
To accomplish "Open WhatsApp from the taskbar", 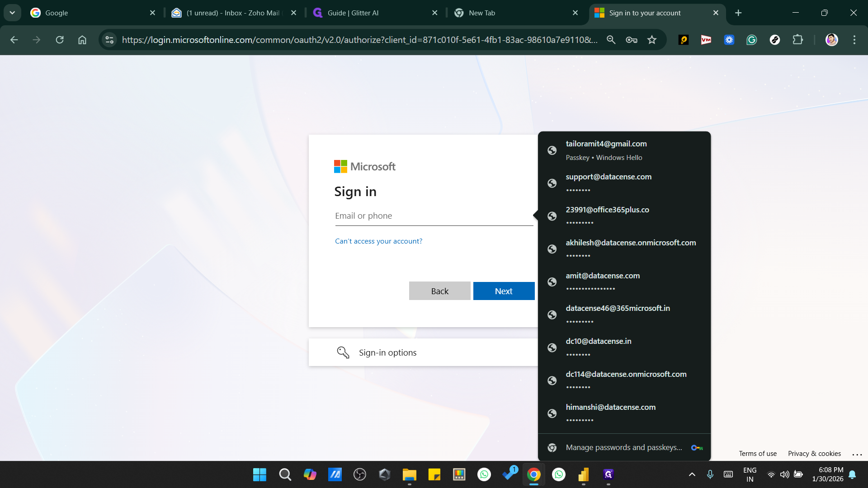I will coord(484,474).
